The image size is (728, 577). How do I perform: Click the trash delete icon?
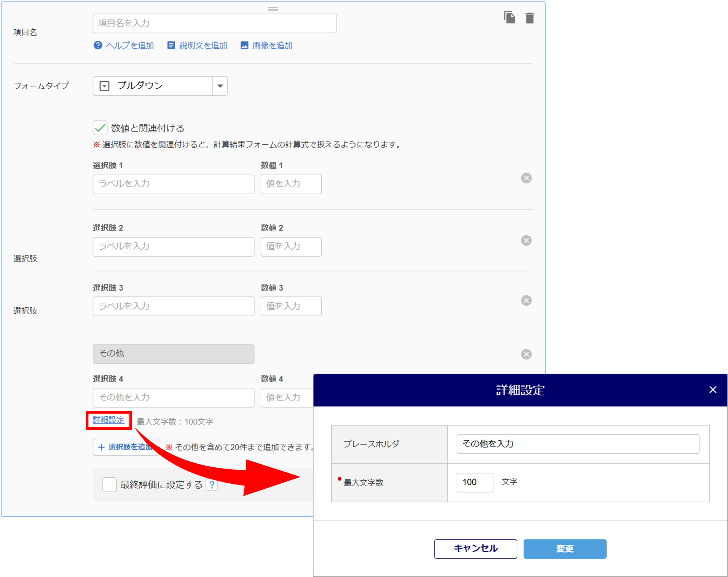point(530,18)
